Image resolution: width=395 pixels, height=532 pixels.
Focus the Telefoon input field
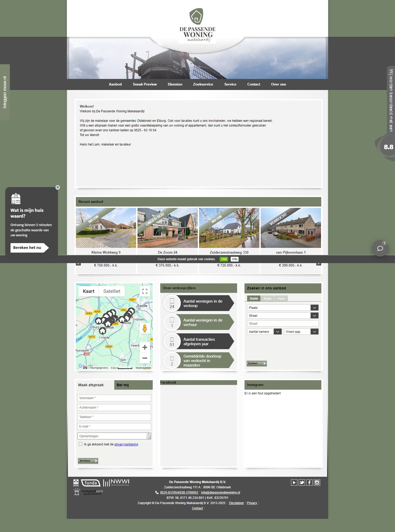pyautogui.click(x=114, y=417)
